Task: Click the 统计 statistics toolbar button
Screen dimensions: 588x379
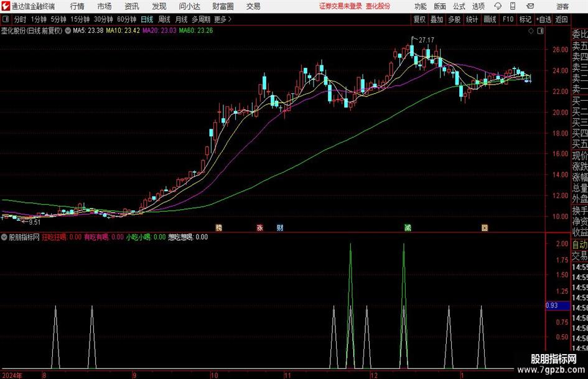Action: coord(472,19)
